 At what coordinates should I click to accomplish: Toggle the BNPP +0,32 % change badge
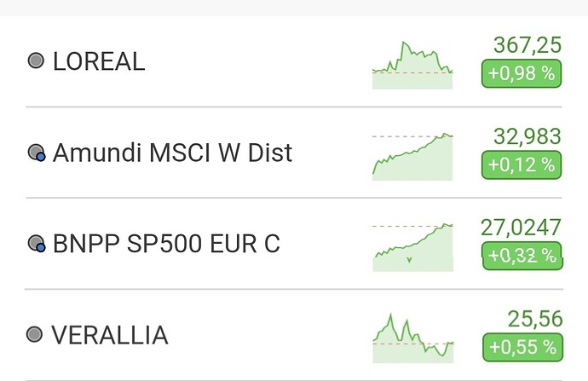(x=522, y=255)
